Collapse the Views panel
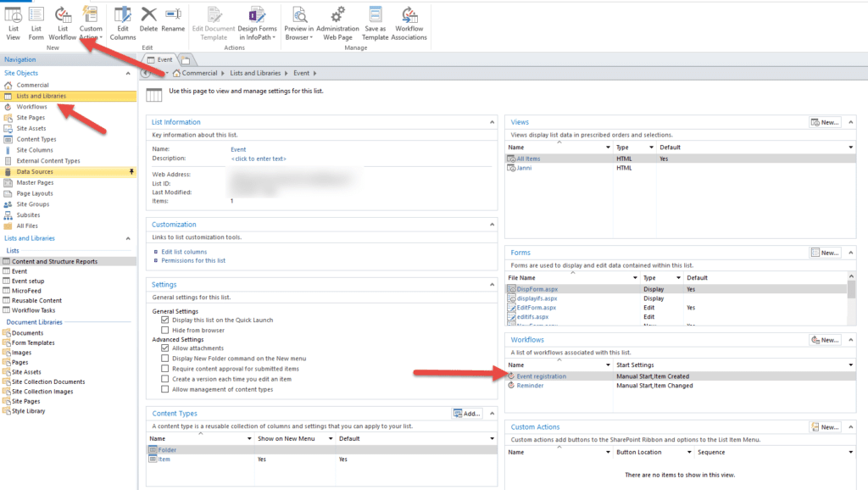868x490 pixels. coord(851,122)
